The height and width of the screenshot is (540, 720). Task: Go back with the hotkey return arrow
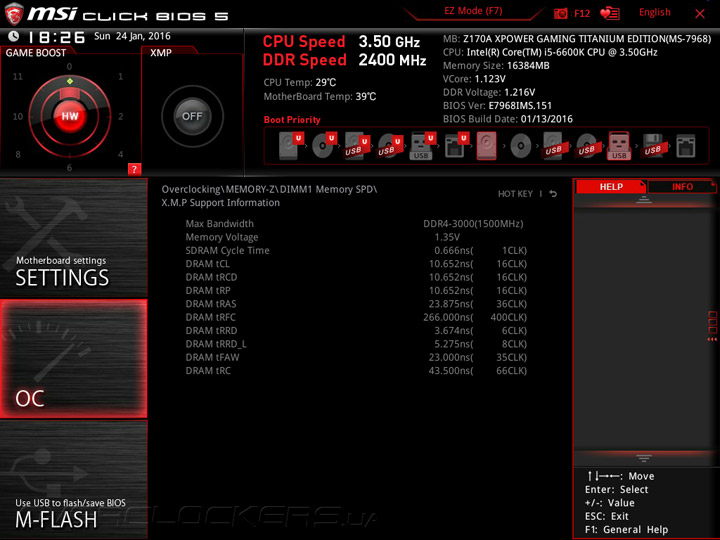pyautogui.click(x=553, y=194)
